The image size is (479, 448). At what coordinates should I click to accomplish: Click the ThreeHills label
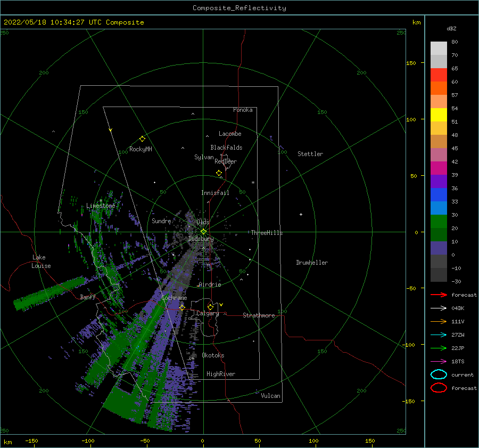click(267, 233)
